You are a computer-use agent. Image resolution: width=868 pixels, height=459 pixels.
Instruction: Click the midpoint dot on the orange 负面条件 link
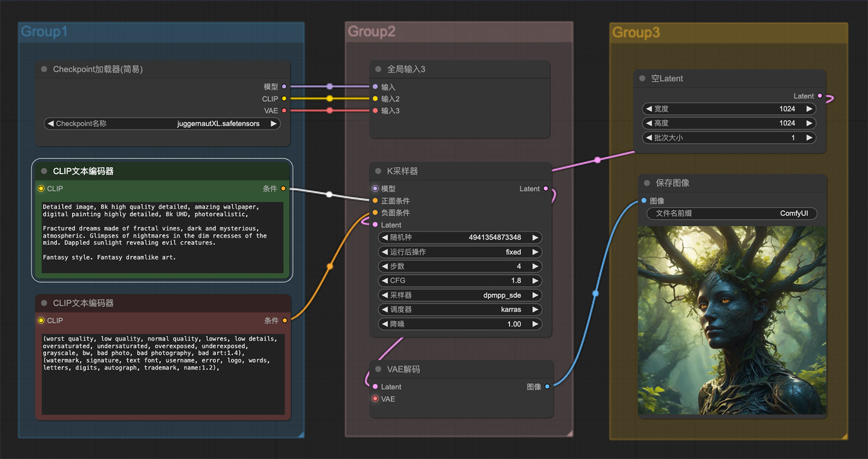coord(330,267)
